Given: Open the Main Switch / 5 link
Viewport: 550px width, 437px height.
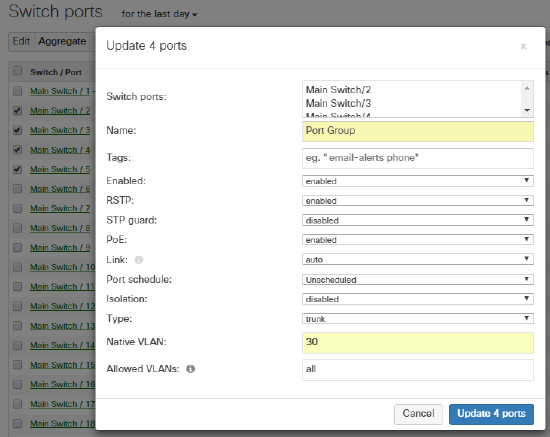Looking at the screenshot, I should click(x=60, y=169).
